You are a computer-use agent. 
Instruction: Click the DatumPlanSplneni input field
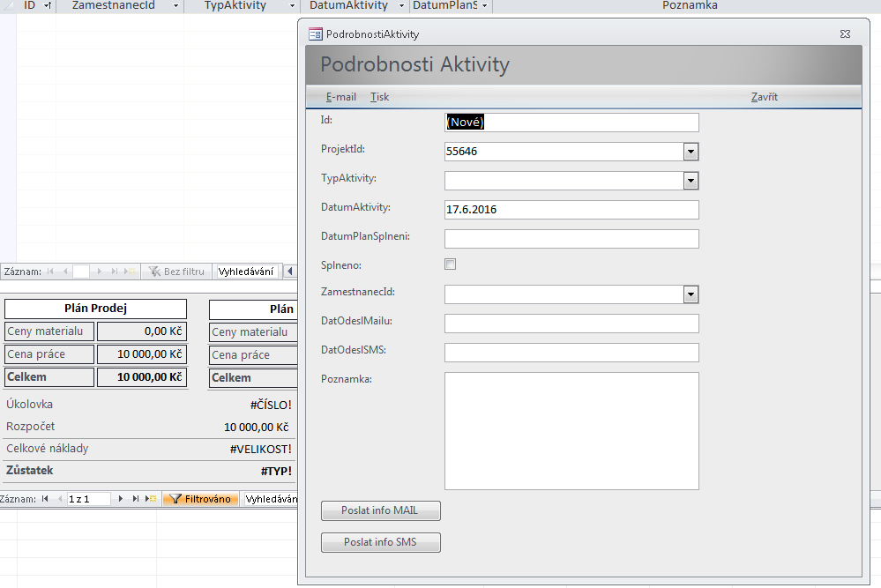pyautogui.click(x=571, y=239)
